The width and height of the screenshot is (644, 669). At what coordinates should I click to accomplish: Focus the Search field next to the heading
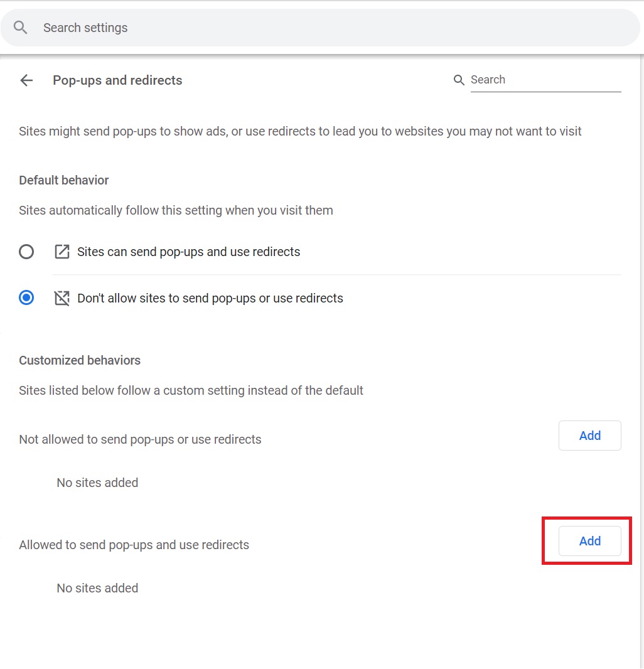click(545, 80)
